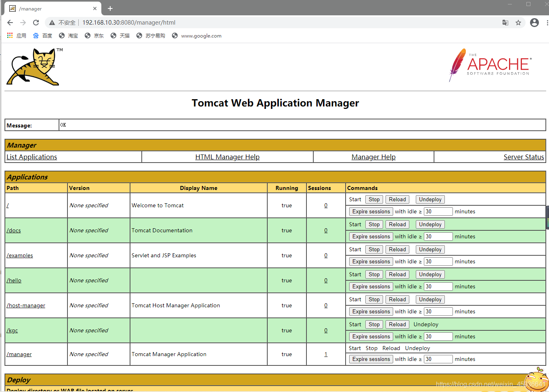Viewport: 549px width, 392px height.
Task: Open the /examples application path
Action: [x=20, y=255]
